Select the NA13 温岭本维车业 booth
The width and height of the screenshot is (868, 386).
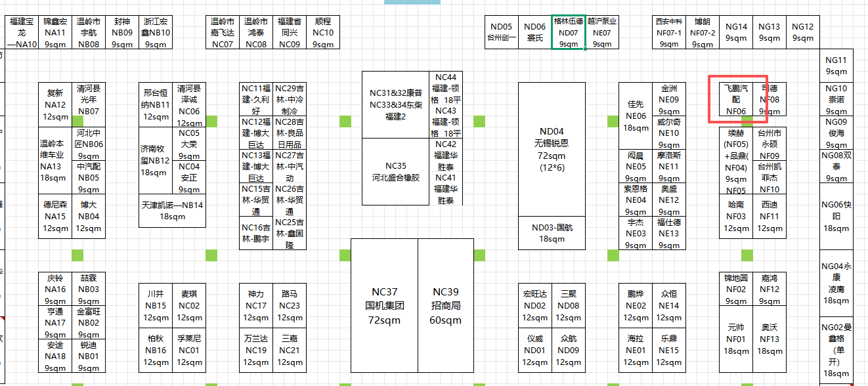53,160
